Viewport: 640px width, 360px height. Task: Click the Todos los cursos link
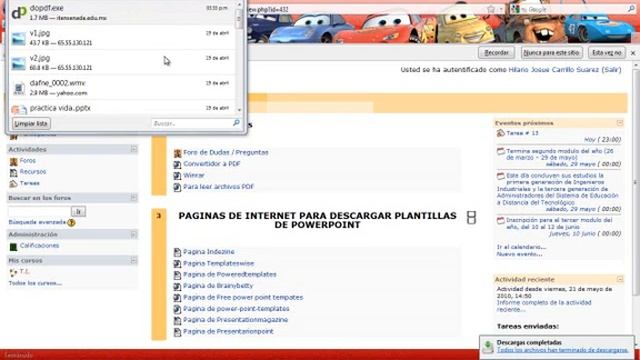[35, 283]
